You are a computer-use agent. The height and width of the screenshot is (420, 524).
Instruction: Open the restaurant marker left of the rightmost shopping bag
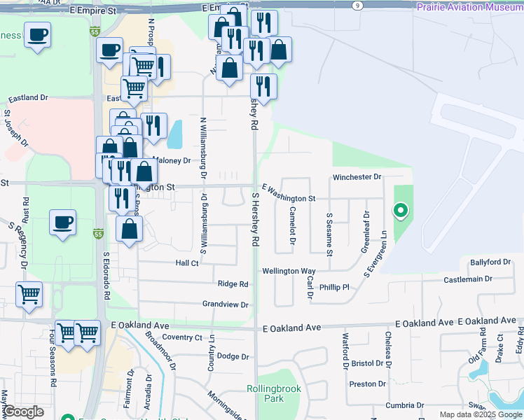[256, 51]
